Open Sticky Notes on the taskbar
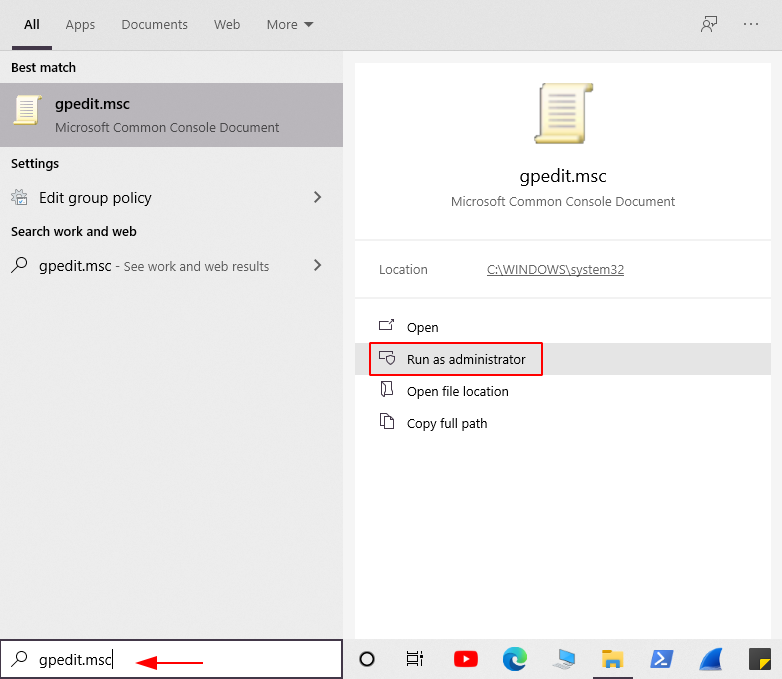Viewport: 782px width, 679px height. click(x=760, y=659)
